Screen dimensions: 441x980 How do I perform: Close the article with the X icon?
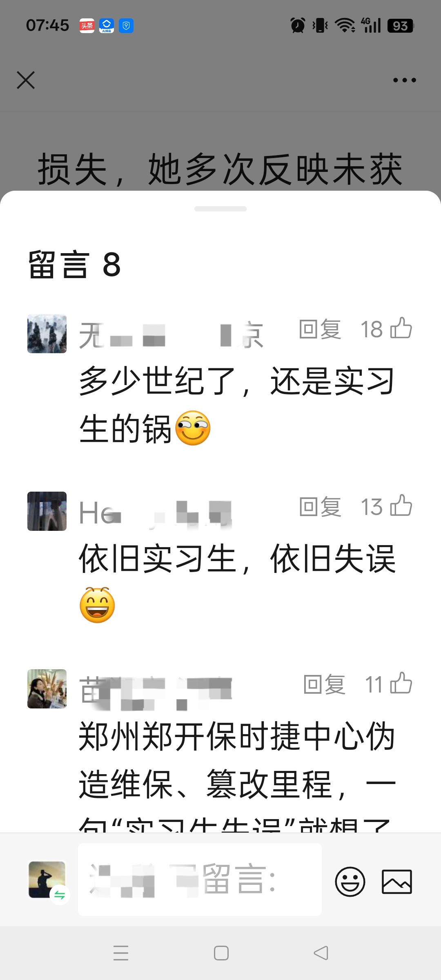click(x=26, y=80)
